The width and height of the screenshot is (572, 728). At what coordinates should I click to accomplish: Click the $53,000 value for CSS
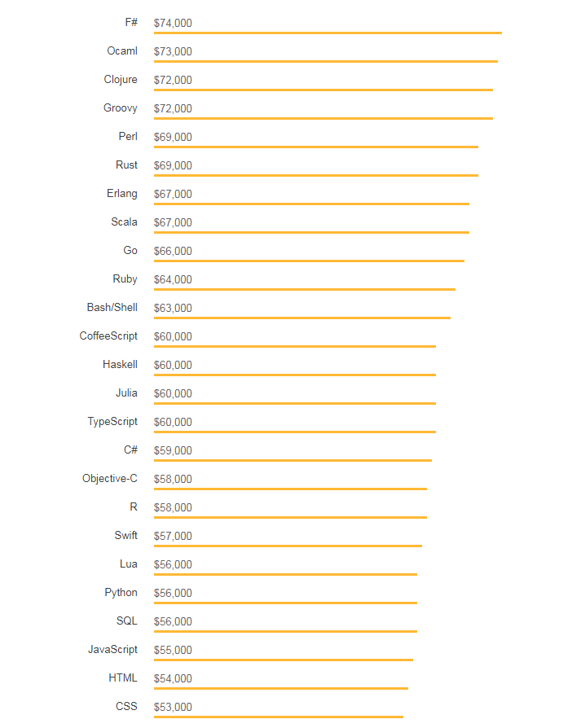pos(173,707)
